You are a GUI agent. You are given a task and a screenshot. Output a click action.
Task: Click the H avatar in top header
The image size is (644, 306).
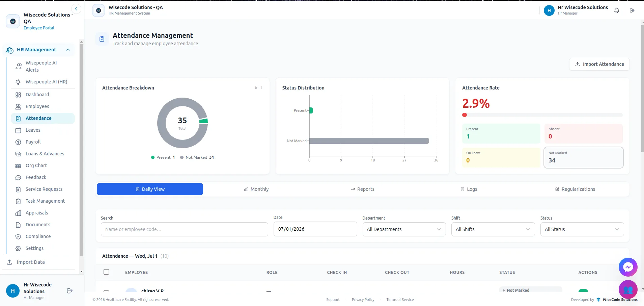[x=549, y=10]
